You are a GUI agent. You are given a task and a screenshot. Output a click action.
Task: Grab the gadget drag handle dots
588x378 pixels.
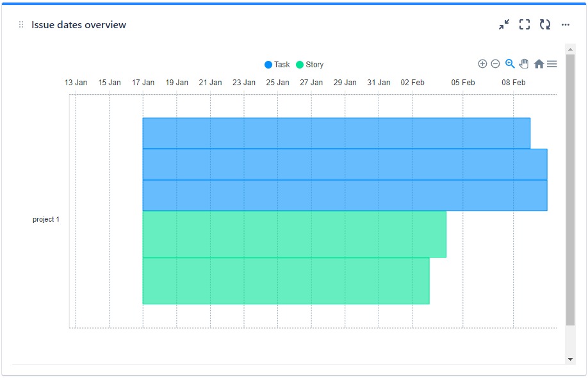tap(21, 25)
